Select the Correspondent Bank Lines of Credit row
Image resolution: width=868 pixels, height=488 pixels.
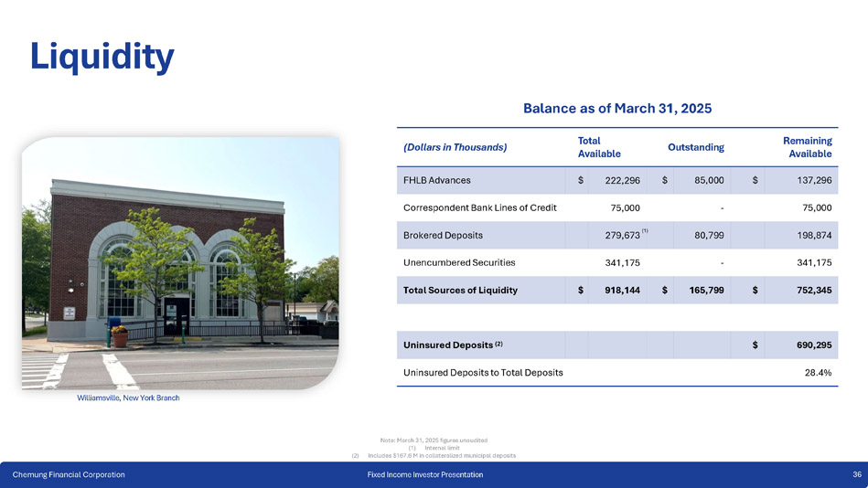coord(479,207)
